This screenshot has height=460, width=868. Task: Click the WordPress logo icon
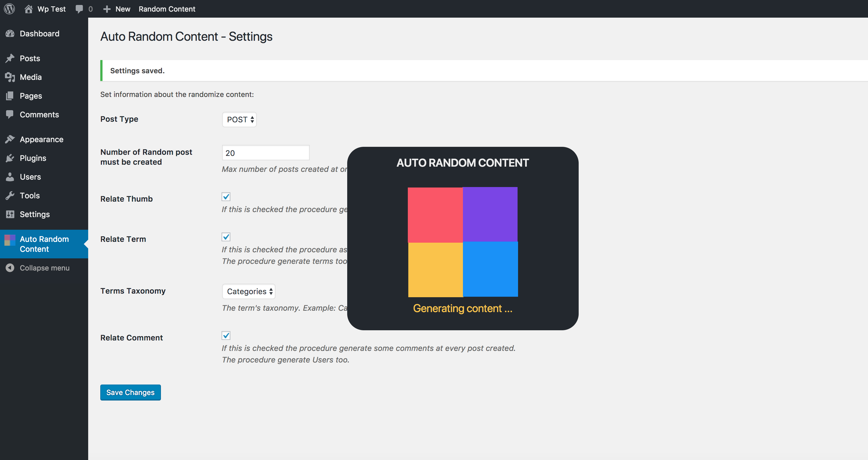[x=9, y=9]
